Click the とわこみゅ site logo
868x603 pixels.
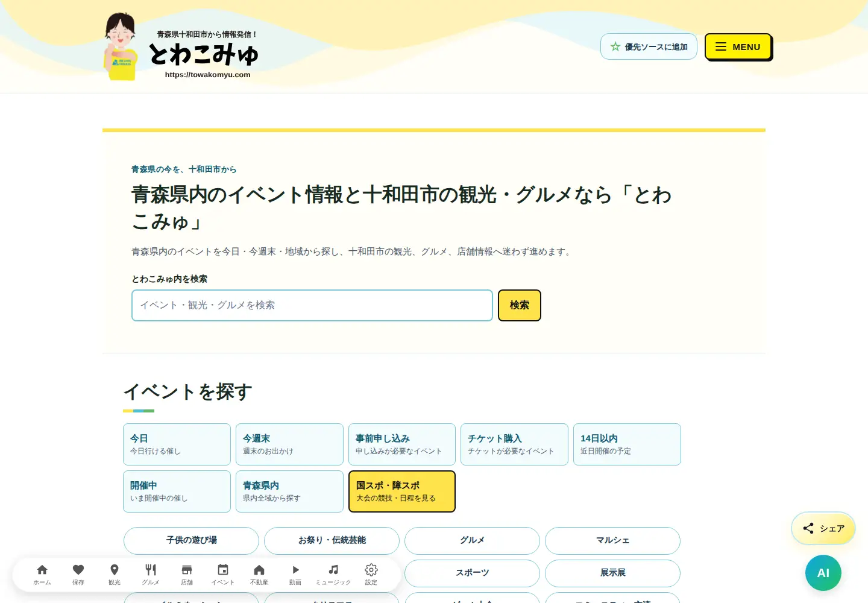click(x=204, y=54)
